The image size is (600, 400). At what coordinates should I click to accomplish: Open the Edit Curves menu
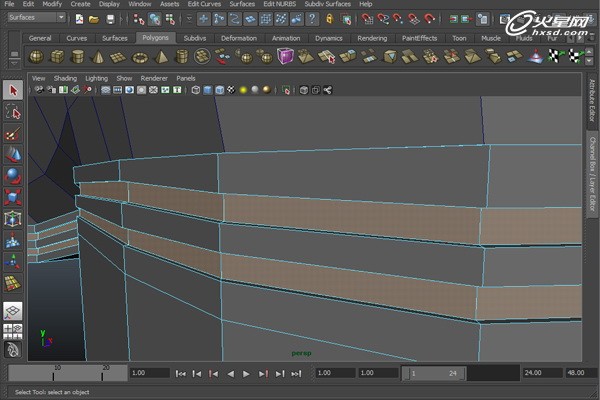206,4
